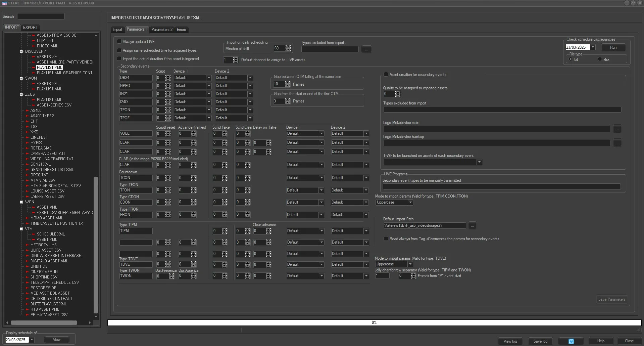Open browse button for Logo Metadevice backup

(x=617, y=143)
